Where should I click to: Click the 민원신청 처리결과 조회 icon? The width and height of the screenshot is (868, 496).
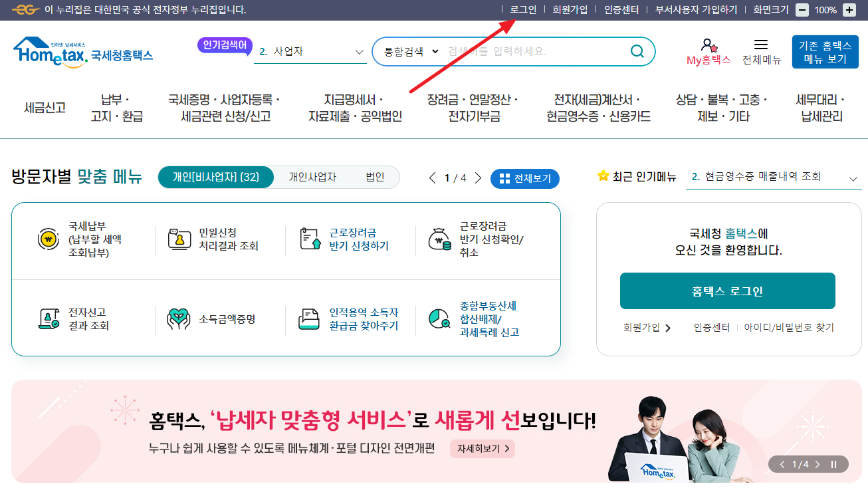[x=178, y=239]
